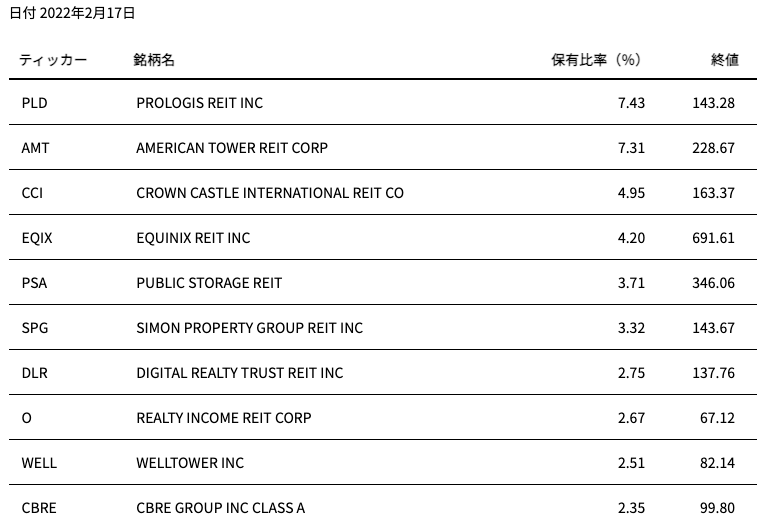757x529 pixels.
Task: Click CROWN CASTLE INTERNATIONAL REIT CO name
Action: [x=270, y=193]
